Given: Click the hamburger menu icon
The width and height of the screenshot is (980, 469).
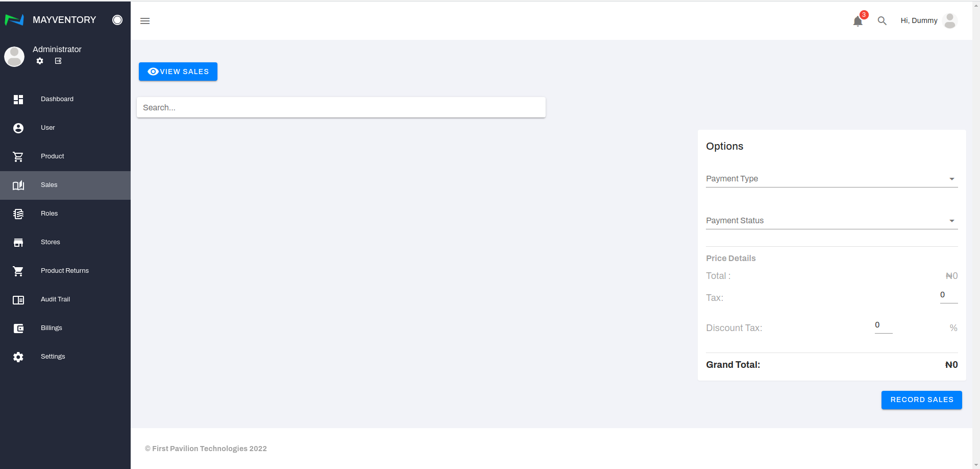Looking at the screenshot, I should click(x=145, y=21).
